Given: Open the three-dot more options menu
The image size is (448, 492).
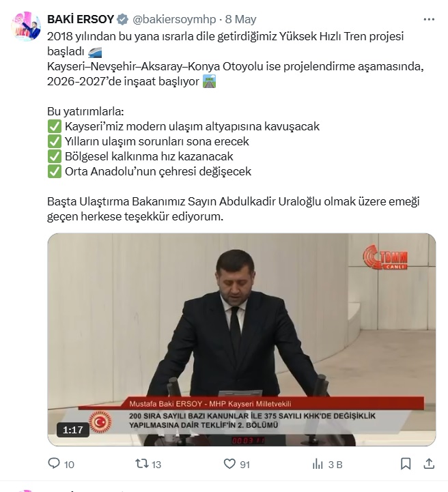Looking at the screenshot, I should tap(429, 20).
